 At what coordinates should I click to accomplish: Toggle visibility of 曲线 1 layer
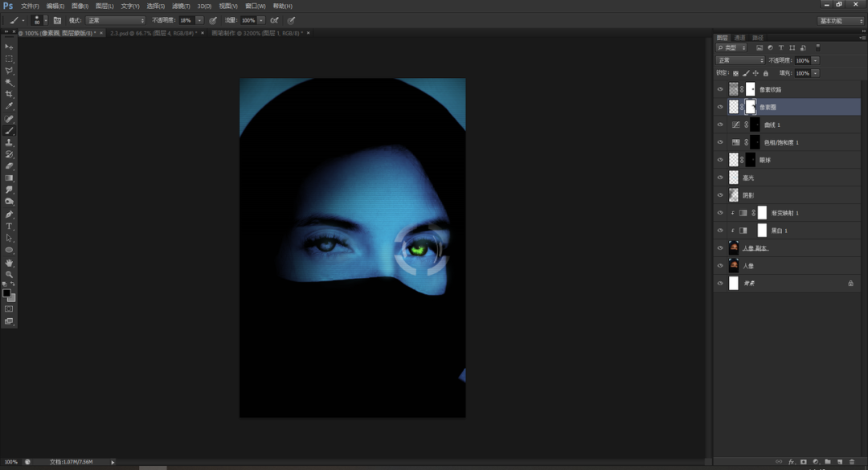pyautogui.click(x=720, y=125)
